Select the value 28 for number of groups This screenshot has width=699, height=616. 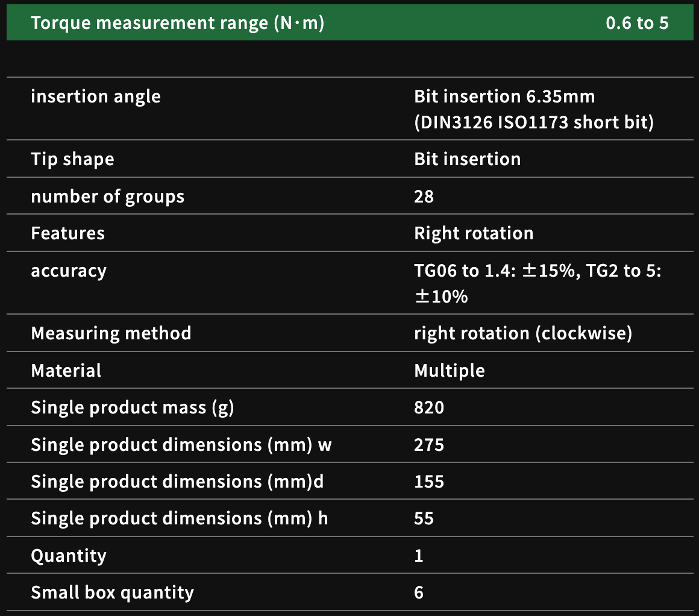(424, 196)
